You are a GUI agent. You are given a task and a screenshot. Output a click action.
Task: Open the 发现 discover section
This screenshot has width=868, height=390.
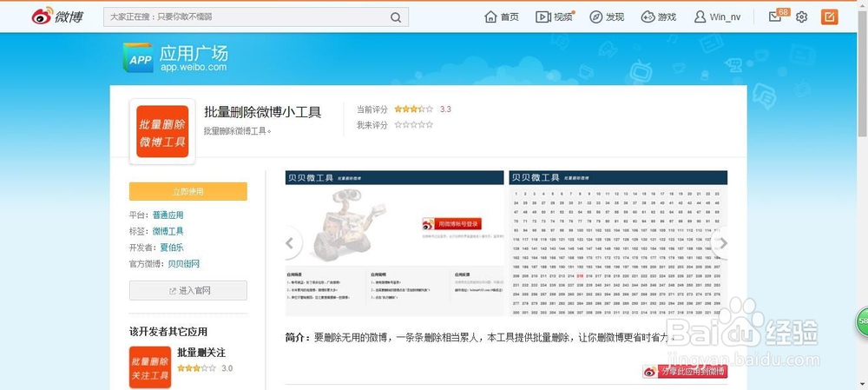click(607, 17)
